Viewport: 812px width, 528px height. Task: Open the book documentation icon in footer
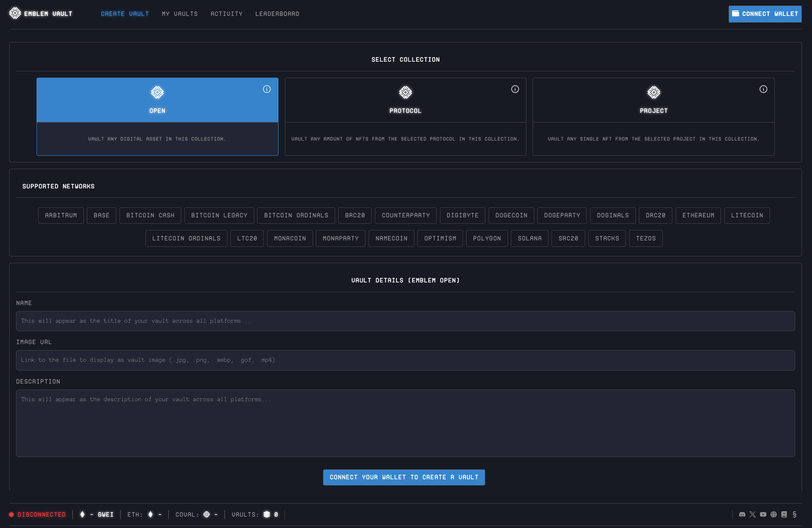point(784,515)
